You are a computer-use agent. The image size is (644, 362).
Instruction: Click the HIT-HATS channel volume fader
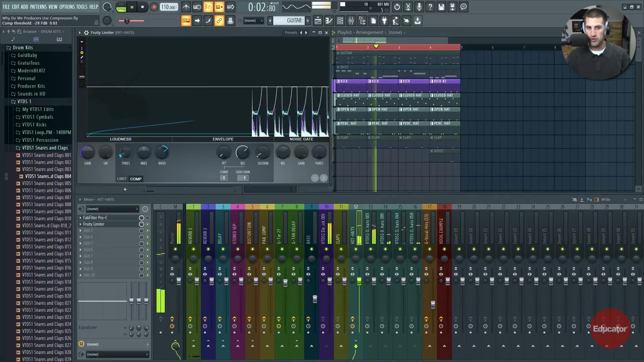pos(359,281)
